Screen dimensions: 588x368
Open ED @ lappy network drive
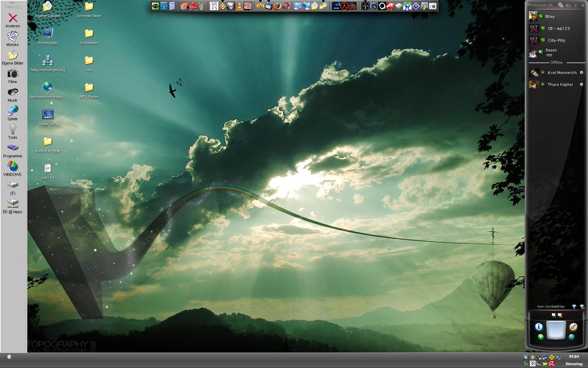click(x=13, y=206)
